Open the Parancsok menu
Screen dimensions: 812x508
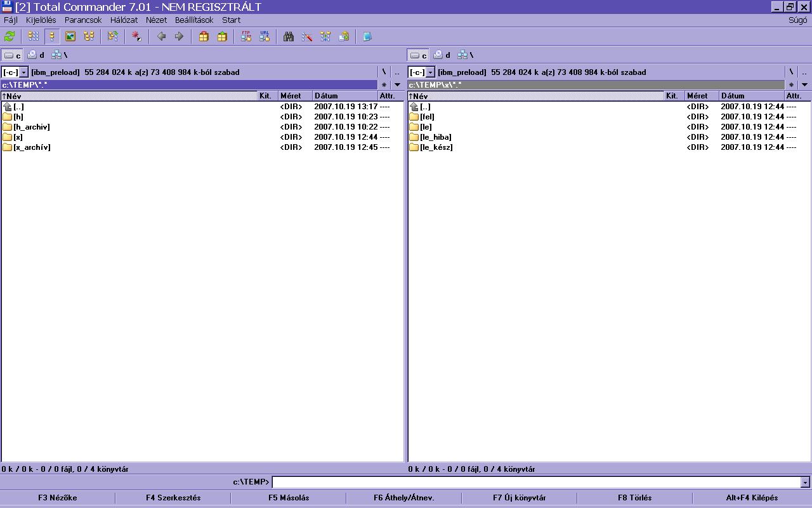[x=83, y=20]
